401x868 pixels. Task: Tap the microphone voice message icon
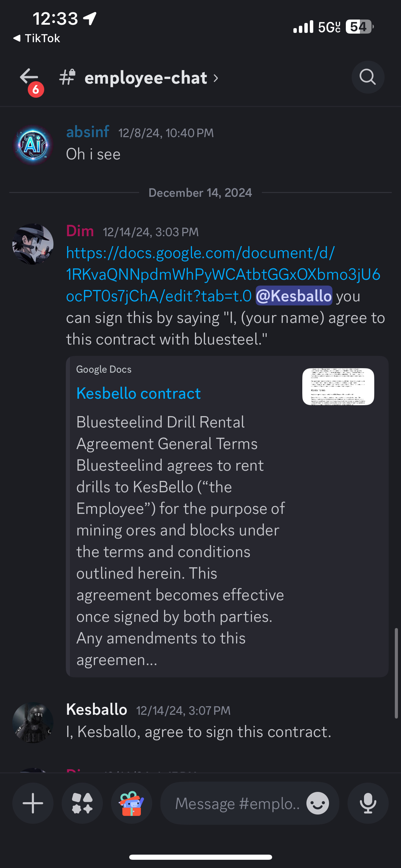tap(368, 803)
